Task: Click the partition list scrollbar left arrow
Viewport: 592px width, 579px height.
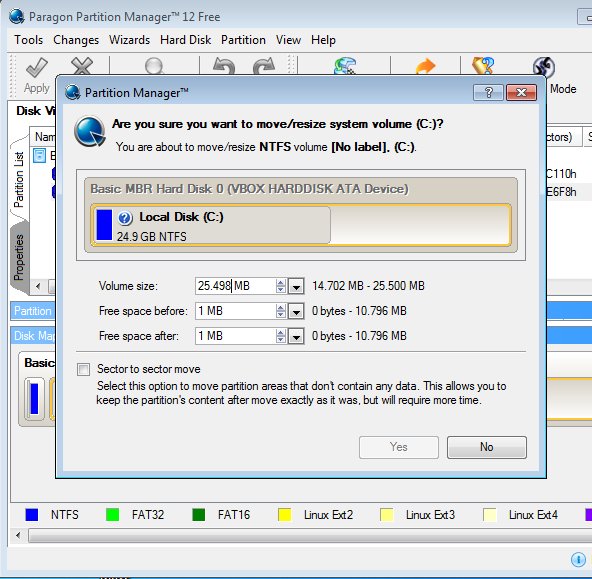Action: click(38, 286)
